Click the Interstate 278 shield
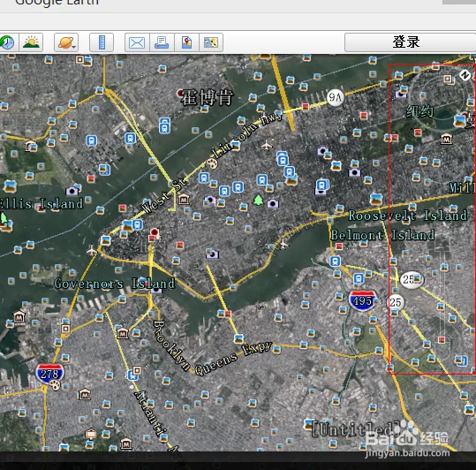Screen dimensions: 476x470 [49, 374]
